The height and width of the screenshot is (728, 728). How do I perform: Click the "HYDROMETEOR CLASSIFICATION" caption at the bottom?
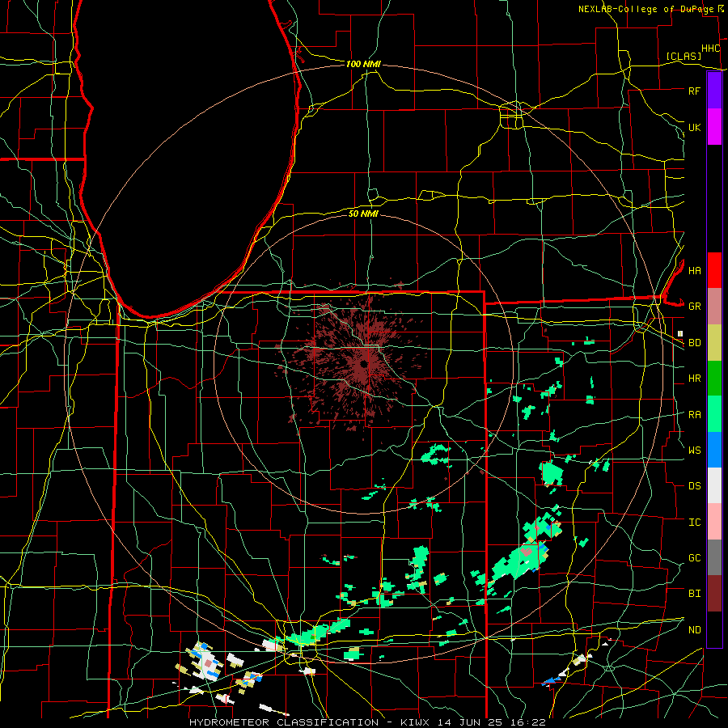tap(284, 722)
